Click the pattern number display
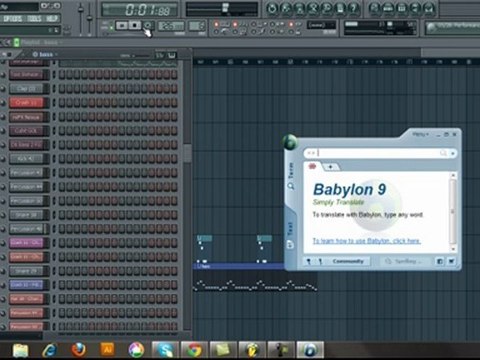 (x=197, y=26)
